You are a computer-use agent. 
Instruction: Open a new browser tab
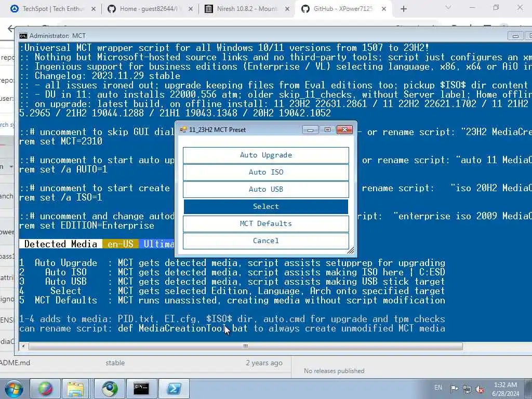403,9
